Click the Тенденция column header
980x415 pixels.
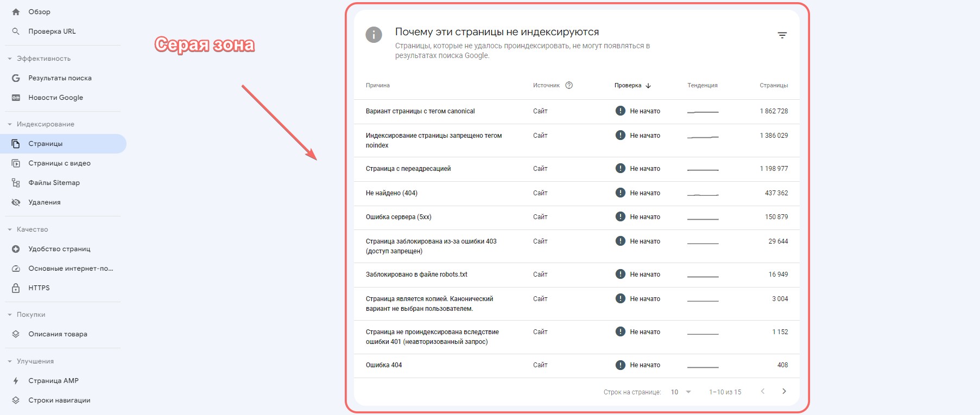coord(703,85)
